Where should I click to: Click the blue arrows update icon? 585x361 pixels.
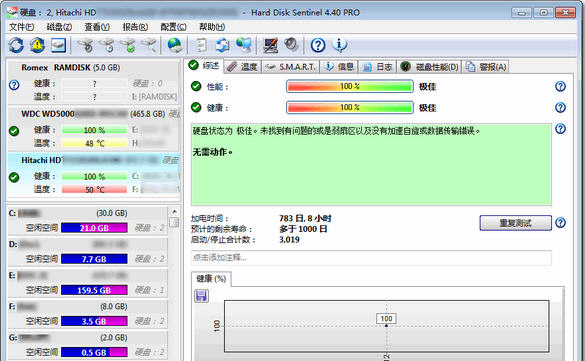223,45
